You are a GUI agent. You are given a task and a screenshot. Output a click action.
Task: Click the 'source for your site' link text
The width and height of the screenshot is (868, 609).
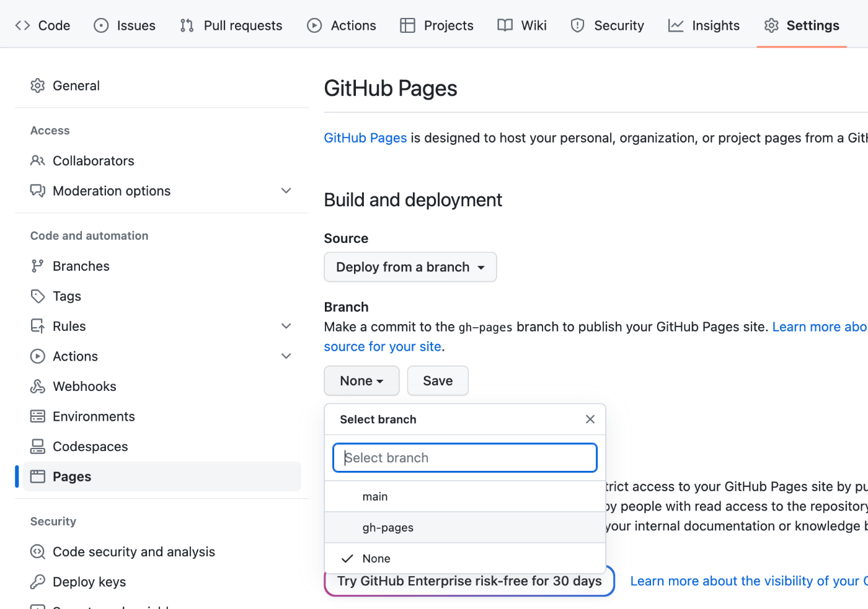tap(383, 346)
